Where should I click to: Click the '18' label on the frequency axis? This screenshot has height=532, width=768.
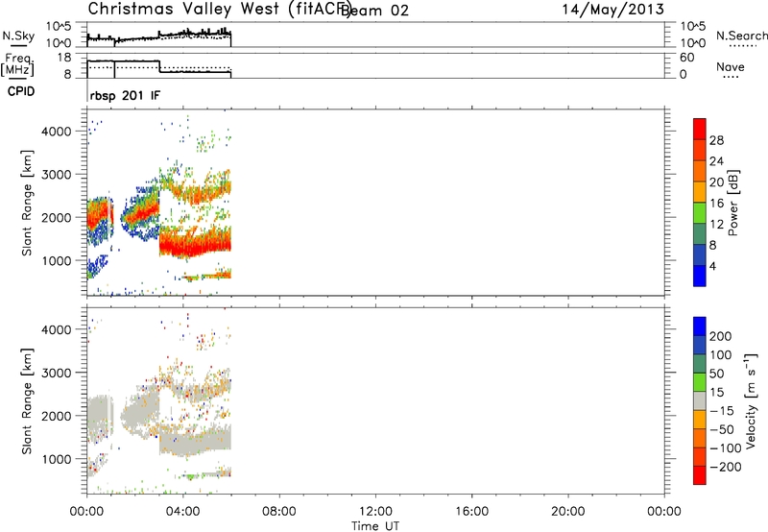pos(63,58)
